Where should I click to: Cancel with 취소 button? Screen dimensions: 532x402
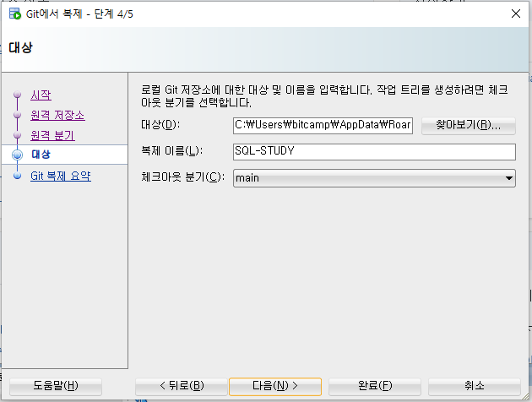point(475,386)
